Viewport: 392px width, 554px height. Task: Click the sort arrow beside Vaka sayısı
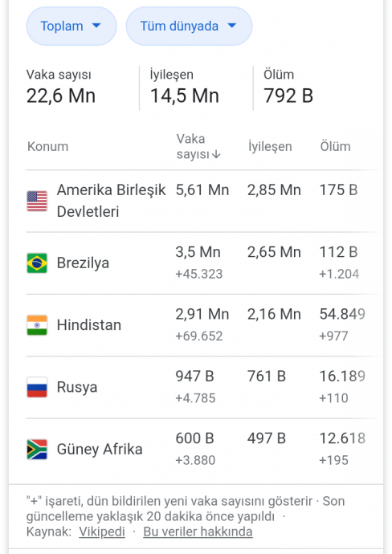(x=217, y=154)
